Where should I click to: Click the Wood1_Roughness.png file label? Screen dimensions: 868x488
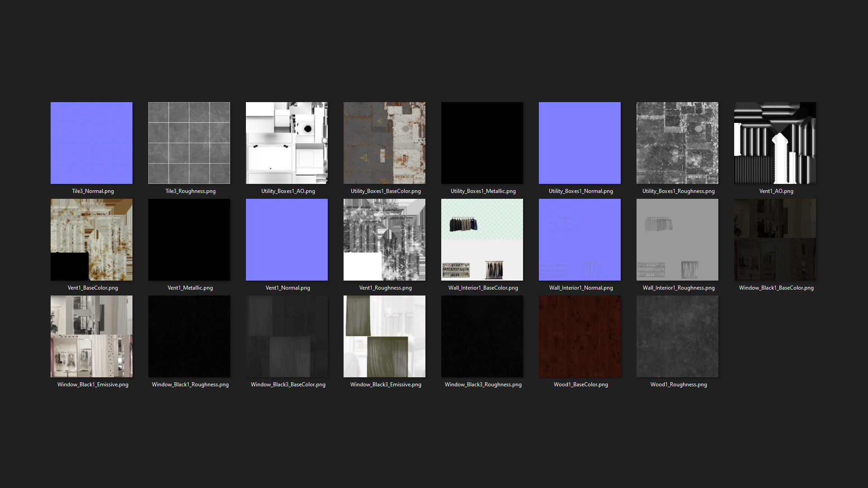[x=678, y=385]
